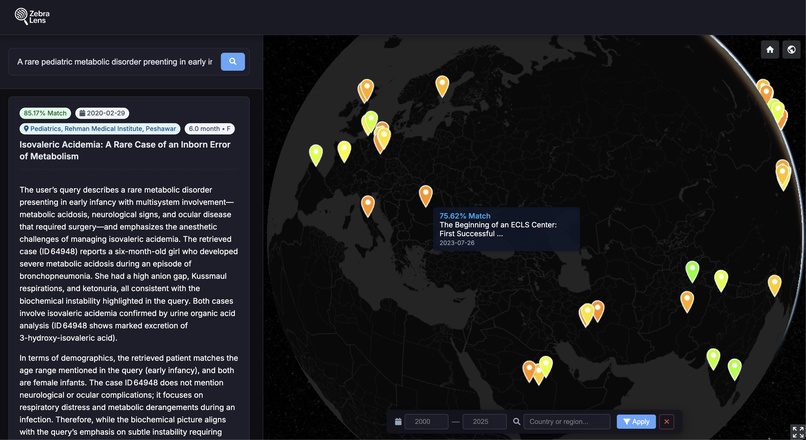Screen dimensions: 806x440
Task: Open the Isovaleric Acidemia case title
Action: [125, 150]
